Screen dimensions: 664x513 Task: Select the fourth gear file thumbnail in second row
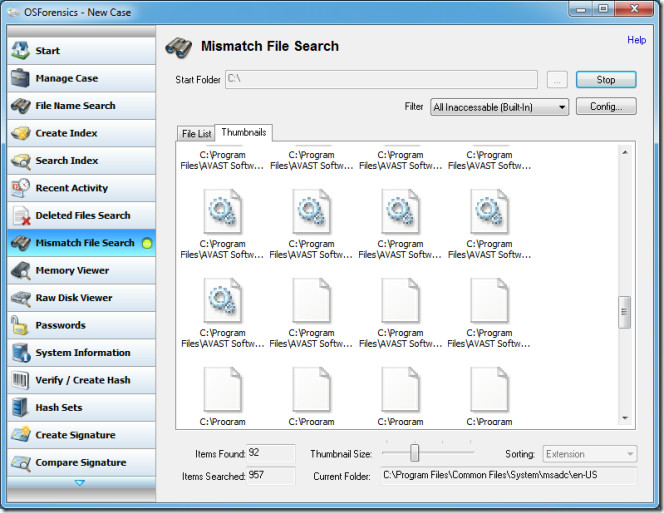pyautogui.click(x=489, y=211)
